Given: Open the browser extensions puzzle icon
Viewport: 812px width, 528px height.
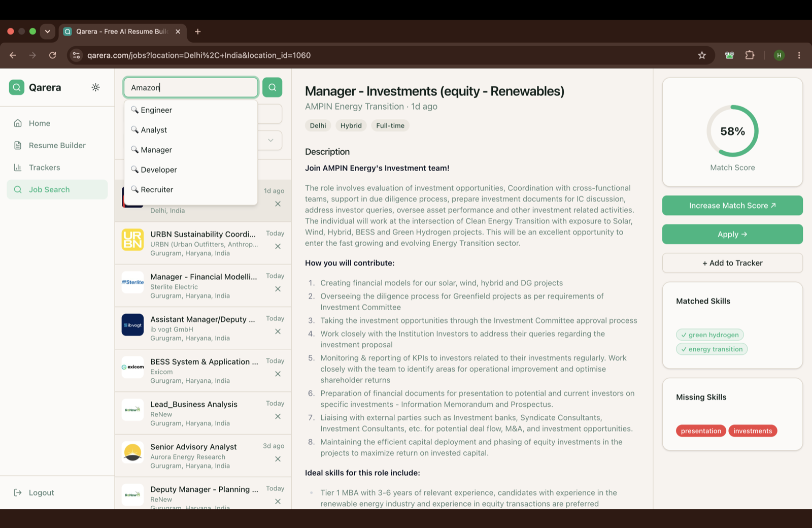Looking at the screenshot, I should (x=750, y=55).
